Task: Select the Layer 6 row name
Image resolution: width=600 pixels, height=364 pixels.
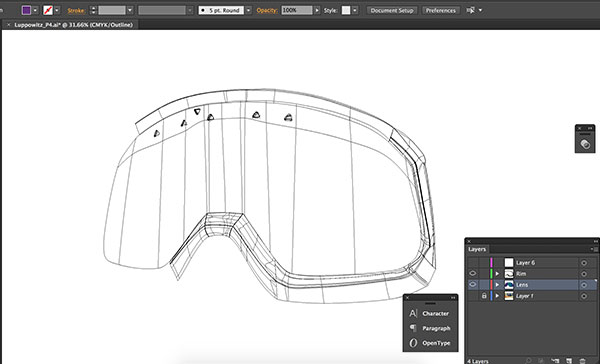Action: point(525,263)
